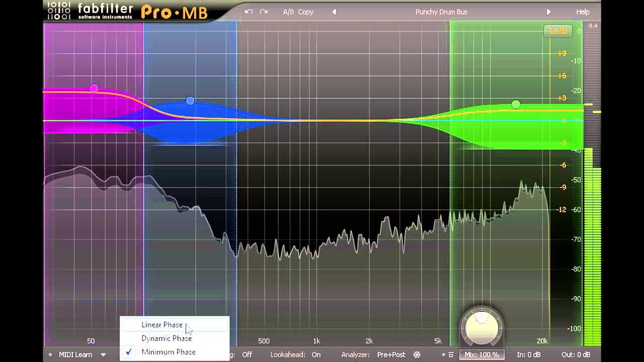Image resolution: width=644 pixels, height=362 pixels.
Task: Click the 500 frequency label
Action: [264, 341]
